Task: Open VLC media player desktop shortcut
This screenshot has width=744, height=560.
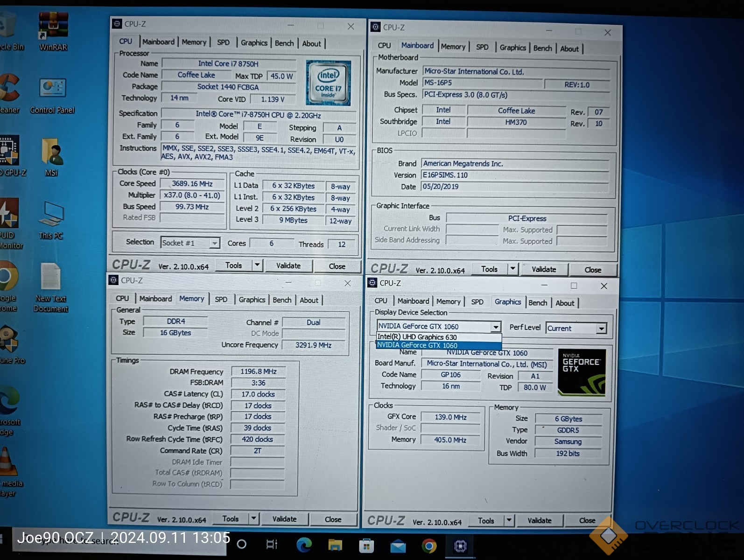Action: click(10, 471)
